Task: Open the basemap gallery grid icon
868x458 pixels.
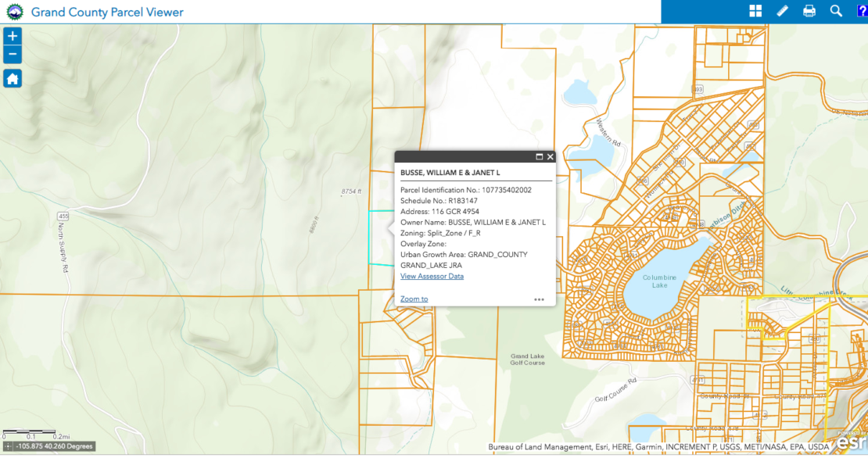Action: point(755,11)
